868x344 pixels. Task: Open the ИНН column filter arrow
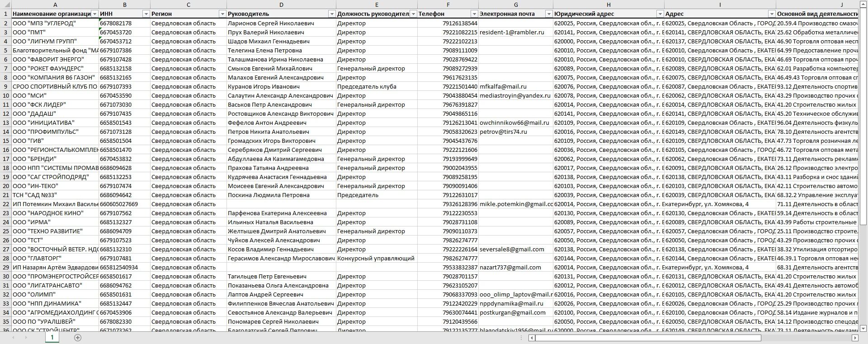click(x=146, y=14)
